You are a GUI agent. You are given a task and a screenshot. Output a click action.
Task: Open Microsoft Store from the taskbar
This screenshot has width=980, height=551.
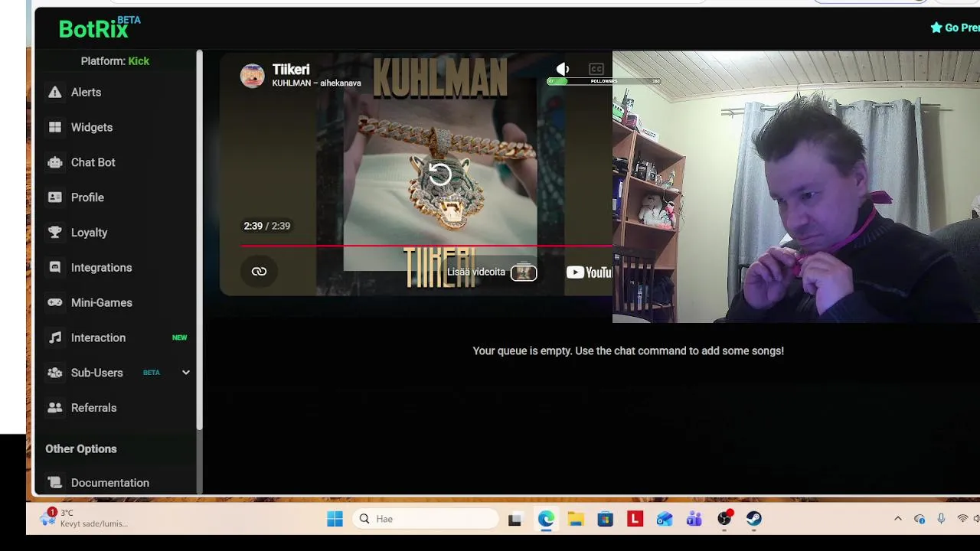(x=606, y=520)
